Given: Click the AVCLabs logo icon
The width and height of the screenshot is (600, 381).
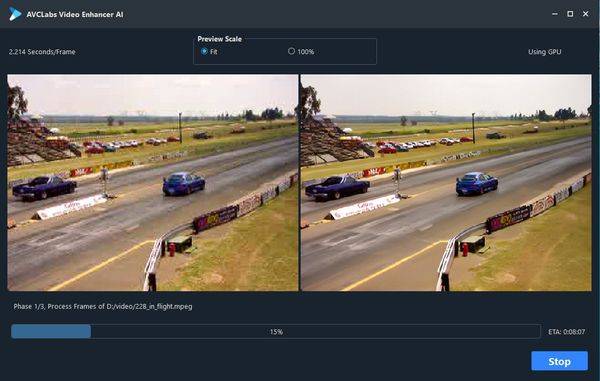Looking at the screenshot, I should 15,14.
